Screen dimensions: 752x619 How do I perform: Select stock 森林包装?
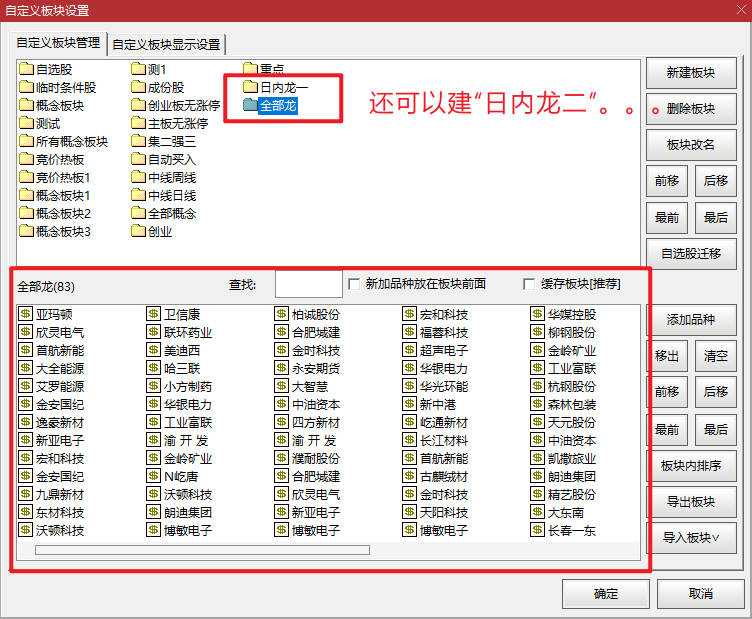(x=572, y=404)
